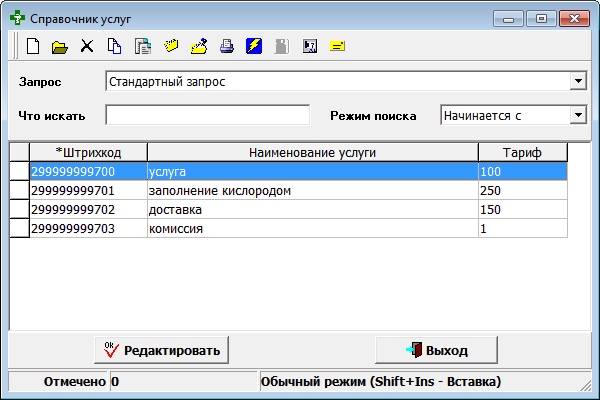This screenshot has height=400, width=600.
Task: Click the Отмечено count field in status bar
Action: (183, 381)
